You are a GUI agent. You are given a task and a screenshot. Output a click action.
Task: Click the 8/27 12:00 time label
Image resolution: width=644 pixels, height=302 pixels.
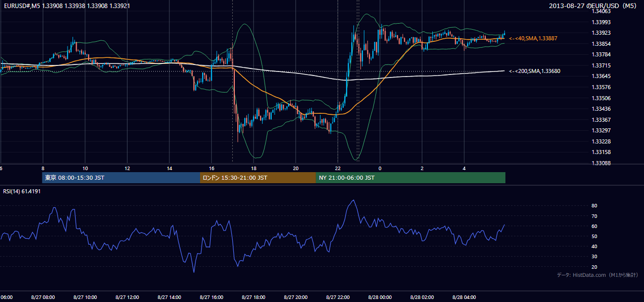click(x=127, y=297)
